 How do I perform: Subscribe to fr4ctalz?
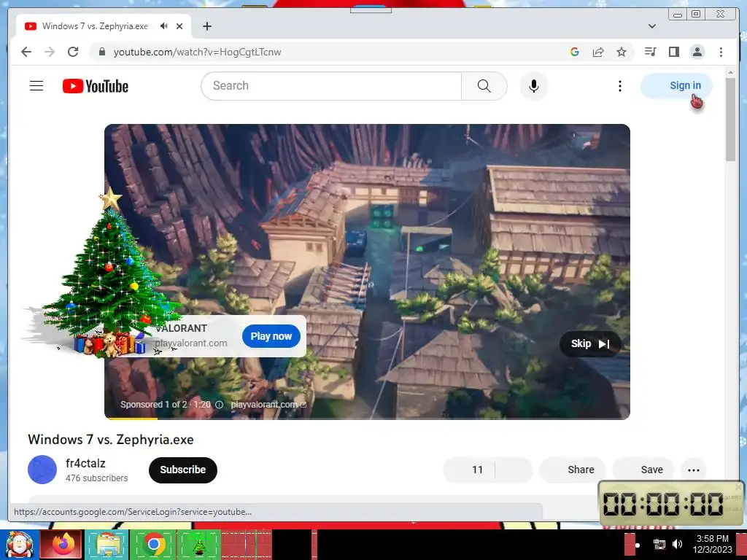coord(183,470)
